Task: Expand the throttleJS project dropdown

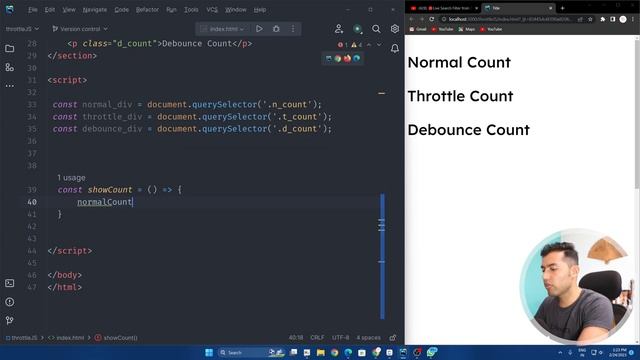Action: click(x=22, y=29)
